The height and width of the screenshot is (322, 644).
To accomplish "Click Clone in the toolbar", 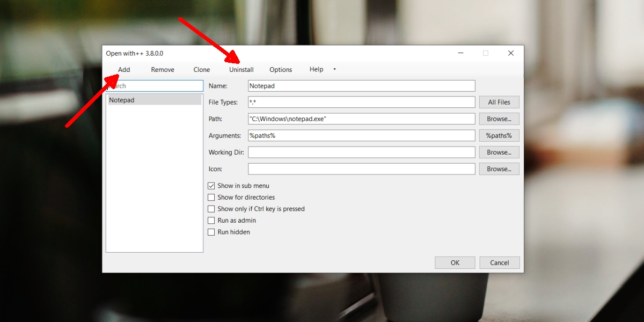I will (x=202, y=69).
